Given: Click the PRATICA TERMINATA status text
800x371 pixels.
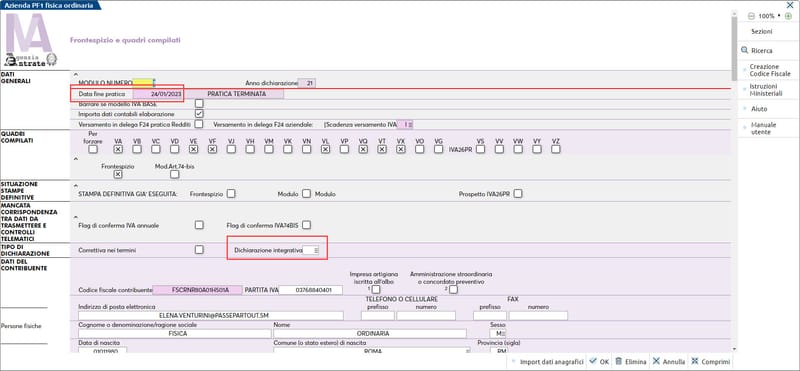Looking at the screenshot, I should click(236, 94).
